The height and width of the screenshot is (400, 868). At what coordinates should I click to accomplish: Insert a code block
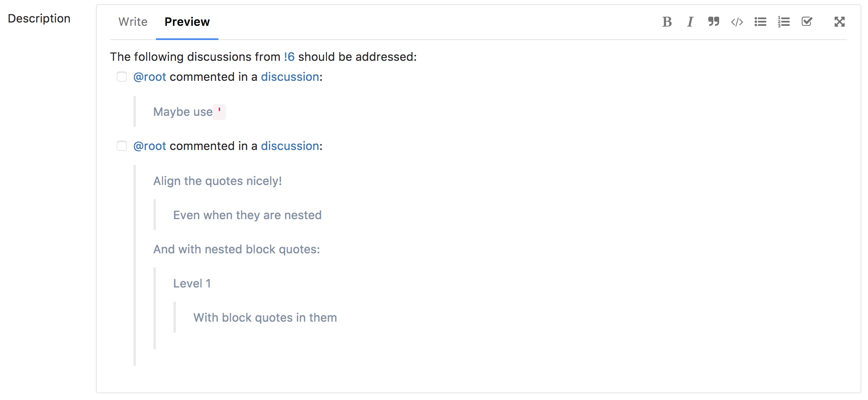coord(737,22)
